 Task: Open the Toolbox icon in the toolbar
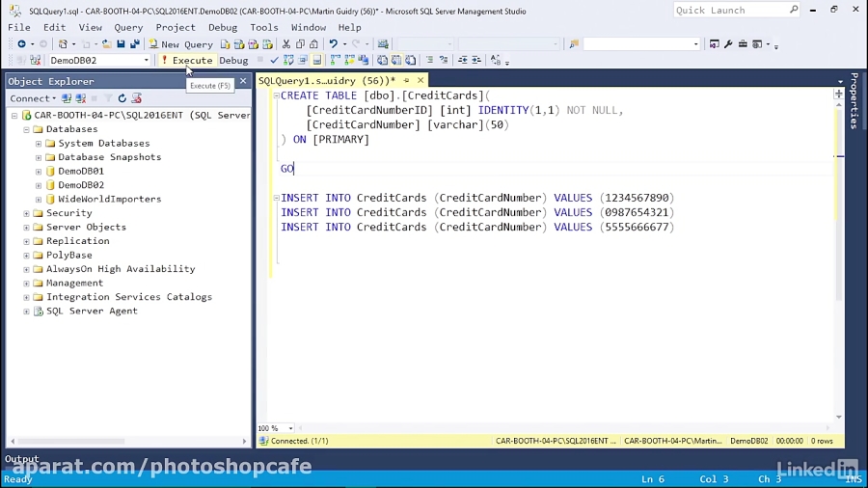pos(743,44)
